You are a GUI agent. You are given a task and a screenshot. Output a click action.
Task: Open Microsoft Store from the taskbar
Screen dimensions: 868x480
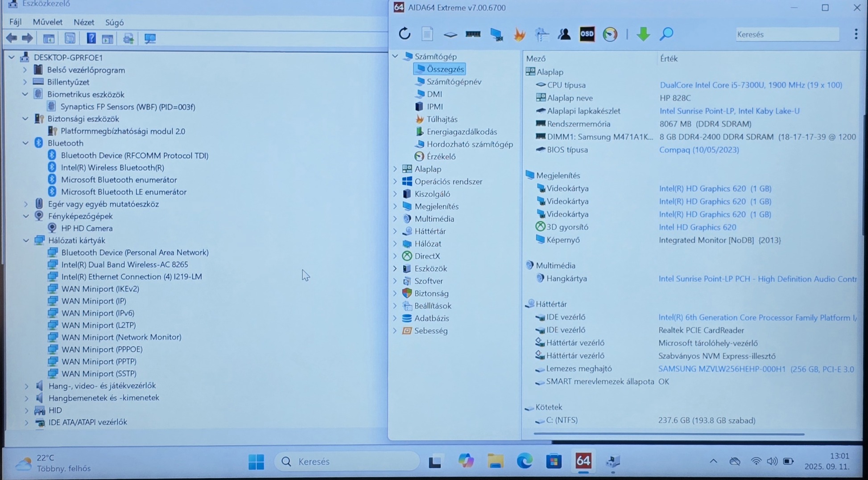coord(554,461)
